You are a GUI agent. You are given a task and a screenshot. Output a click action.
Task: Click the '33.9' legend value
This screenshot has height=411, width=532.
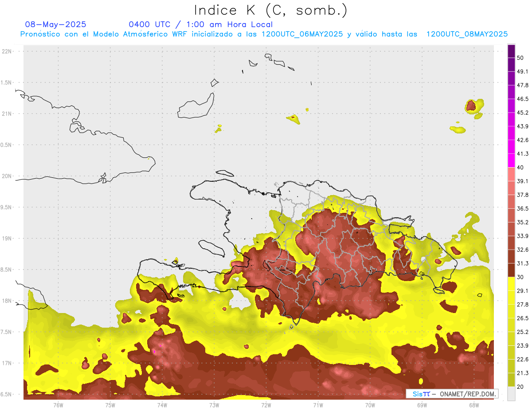523,236
